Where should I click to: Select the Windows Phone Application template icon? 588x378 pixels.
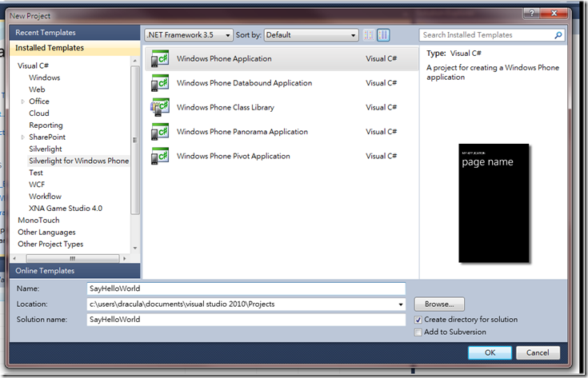click(160, 59)
